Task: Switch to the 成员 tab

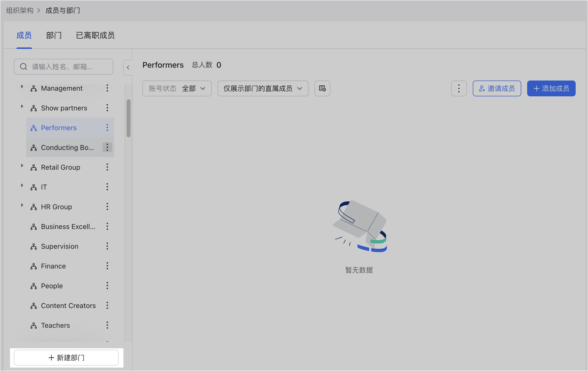Action: [24, 36]
